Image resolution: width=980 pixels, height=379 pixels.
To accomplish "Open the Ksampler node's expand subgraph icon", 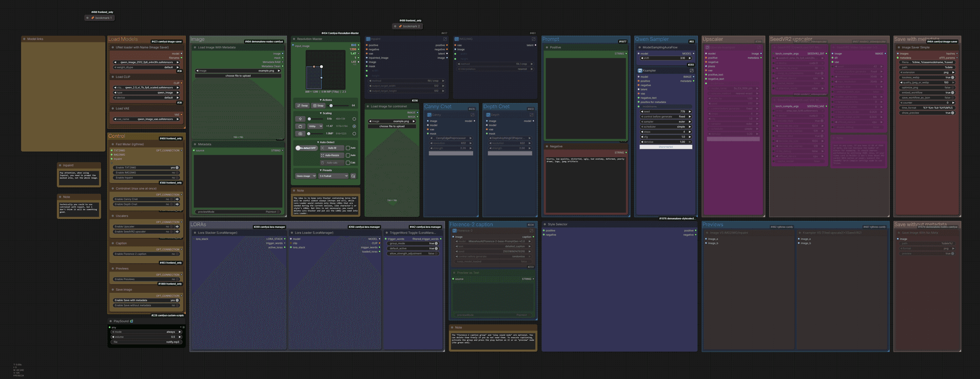I will pyautogui.click(x=692, y=71).
